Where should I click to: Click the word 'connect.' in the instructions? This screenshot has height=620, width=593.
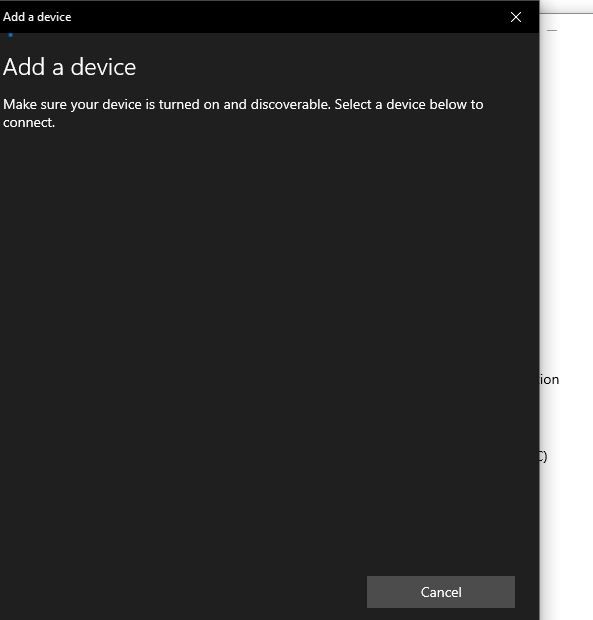[x=29, y=123]
